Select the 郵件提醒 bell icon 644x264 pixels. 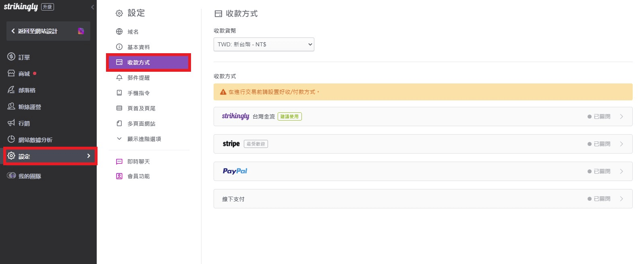pyautogui.click(x=119, y=77)
